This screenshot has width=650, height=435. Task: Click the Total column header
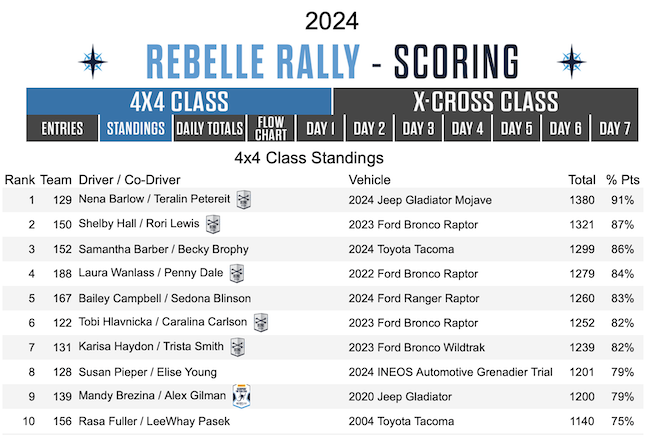pyautogui.click(x=582, y=180)
